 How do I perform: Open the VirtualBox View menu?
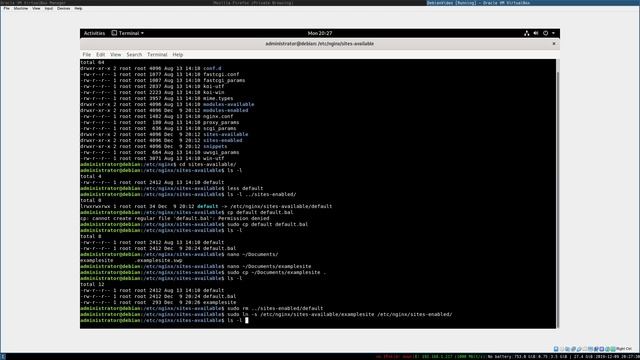click(x=36, y=8)
